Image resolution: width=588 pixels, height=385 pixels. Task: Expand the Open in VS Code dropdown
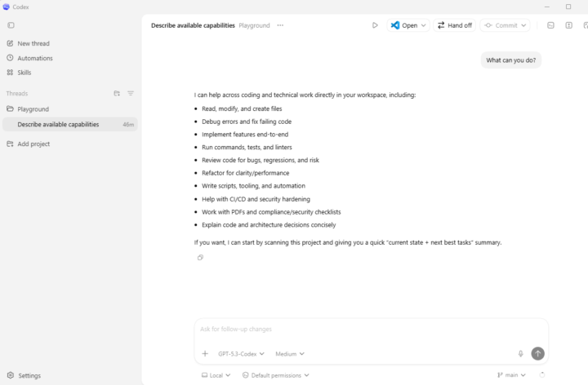pos(424,25)
